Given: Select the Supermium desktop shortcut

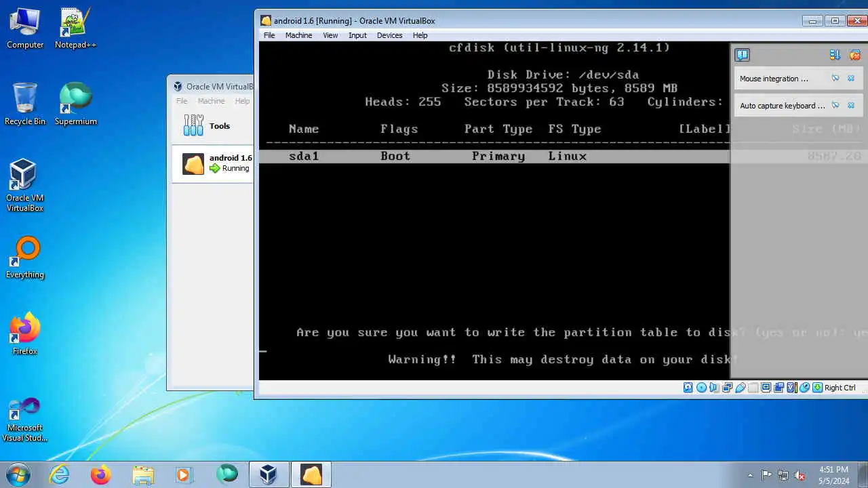Looking at the screenshot, I should click(x=75, y=104).
